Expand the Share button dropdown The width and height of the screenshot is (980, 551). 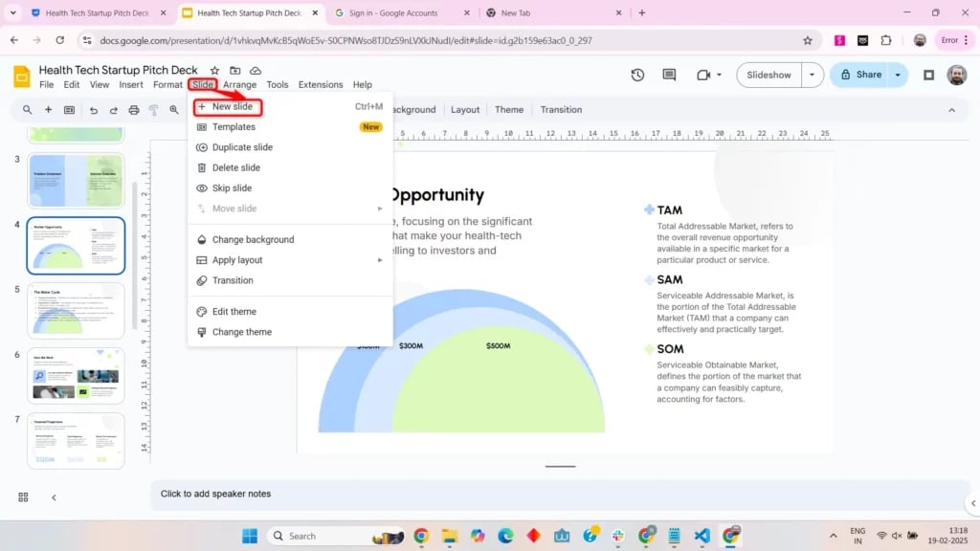[897, 75]
